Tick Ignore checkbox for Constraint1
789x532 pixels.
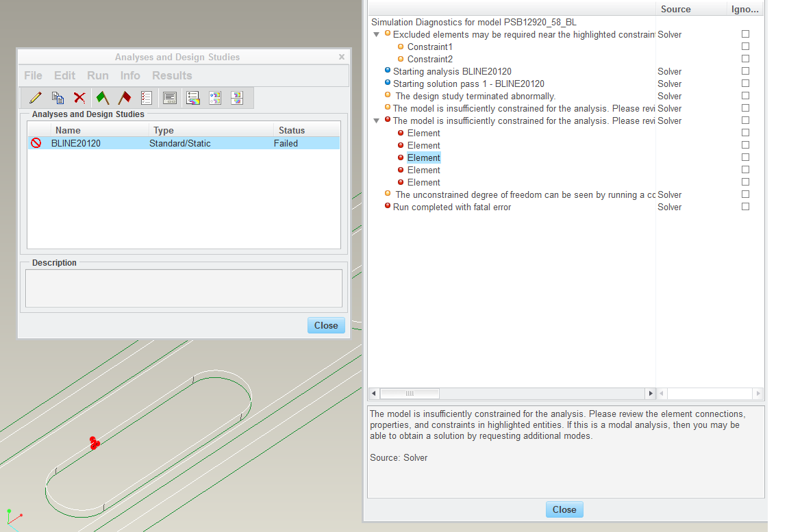coord(745,47)
